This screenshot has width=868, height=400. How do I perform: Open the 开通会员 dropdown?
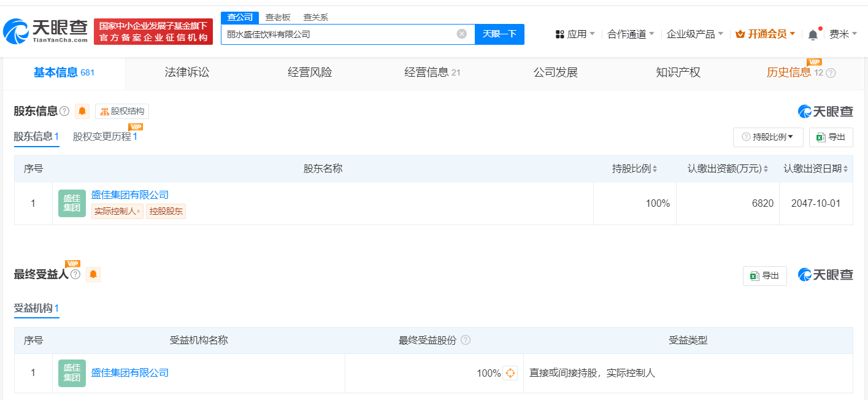(x=766, y=34)
